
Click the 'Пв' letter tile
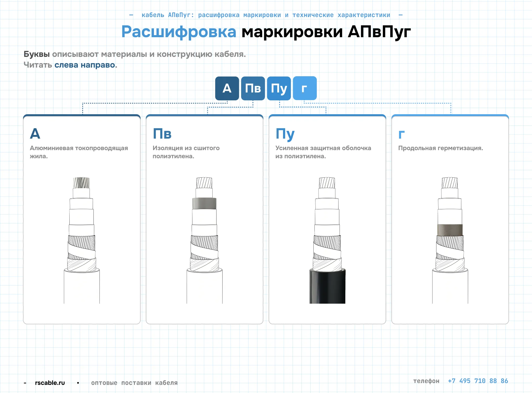[x=253, y=88]
